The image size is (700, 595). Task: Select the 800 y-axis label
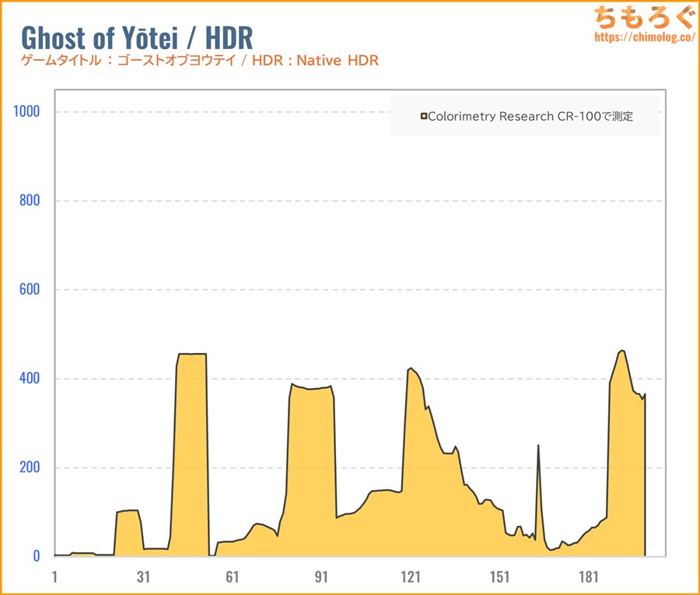[x=30, y=201]
